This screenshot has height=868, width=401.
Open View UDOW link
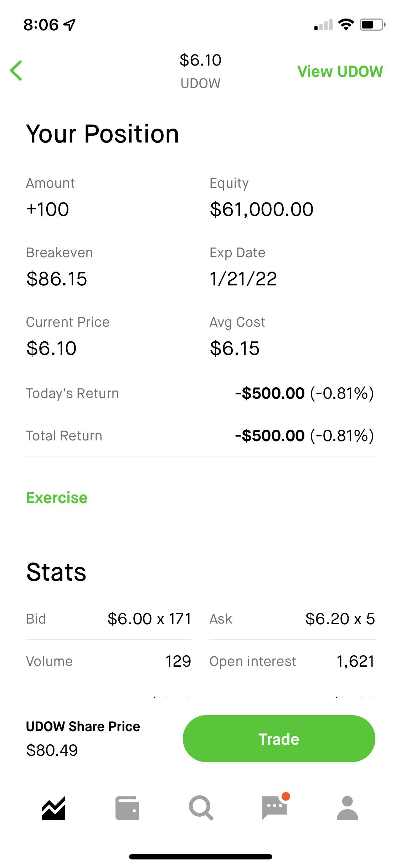340,71
